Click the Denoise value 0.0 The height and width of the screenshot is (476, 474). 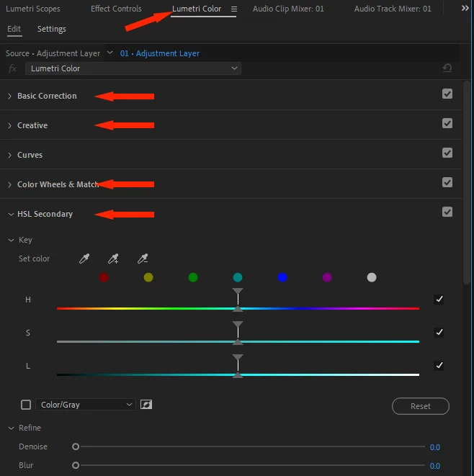[435, 447]
